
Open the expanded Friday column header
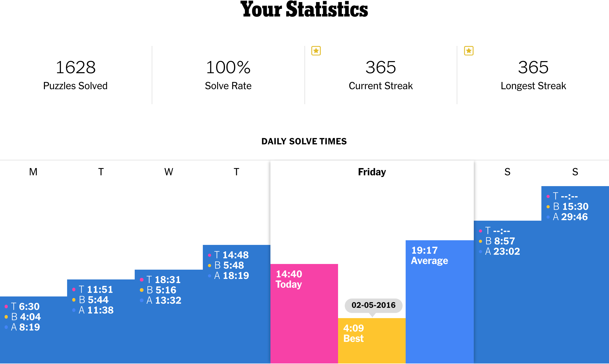click(372, 172)
